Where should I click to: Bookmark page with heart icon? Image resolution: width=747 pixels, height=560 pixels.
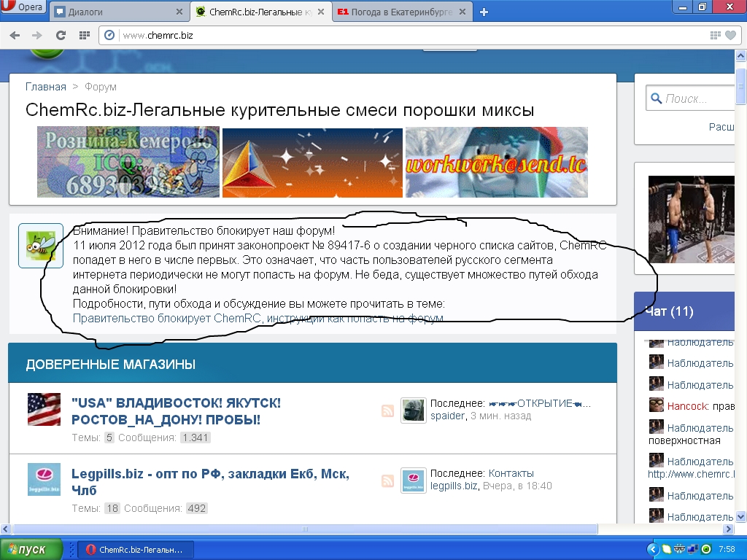pyautogui.click(x=730, y=35)
